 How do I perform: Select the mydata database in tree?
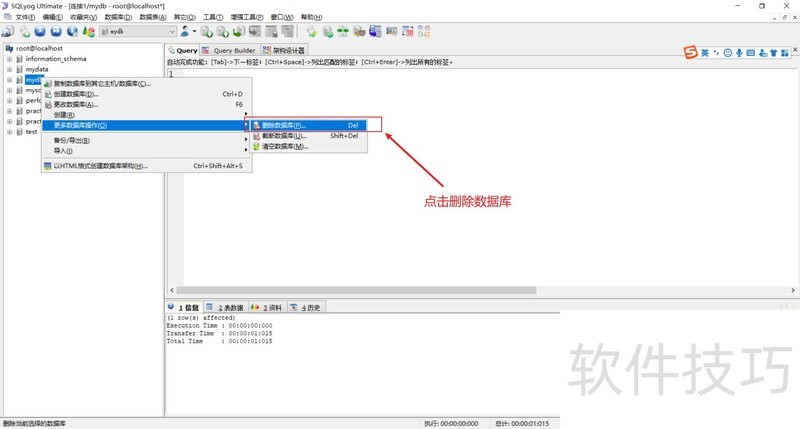click(37, 69)
